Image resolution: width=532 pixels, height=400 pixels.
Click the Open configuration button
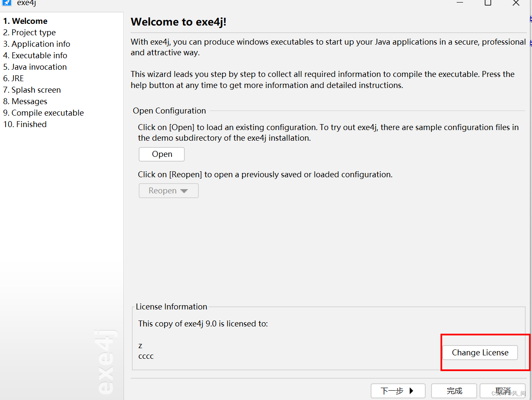(x=162, y=154)
